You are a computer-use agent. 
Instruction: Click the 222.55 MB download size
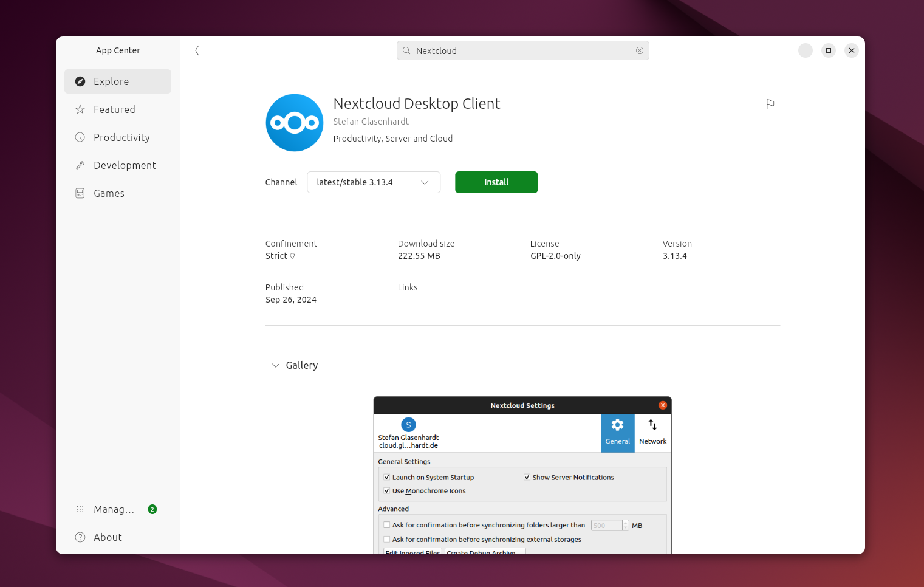pyautogui.click(x=419, y=256)
